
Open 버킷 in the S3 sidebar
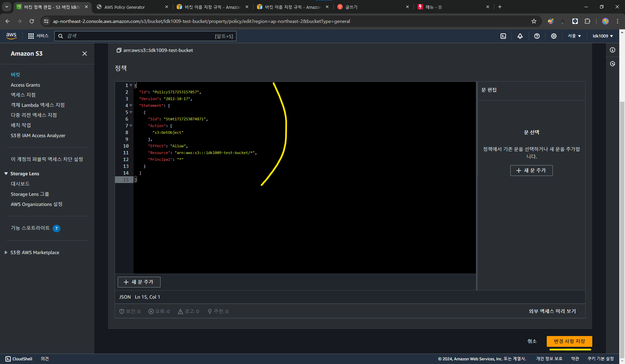coord(16,74)
